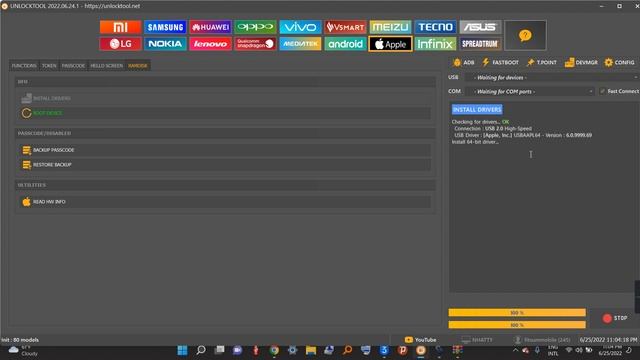Click the lower 100% progress bar
The height and width of the screenshot is (360, 640).
(x=517, y=325)
